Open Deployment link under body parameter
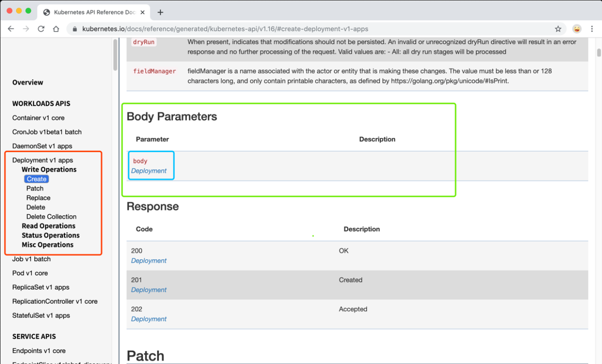The width and height of the screenshot is (602, 364). coord(149,171)
